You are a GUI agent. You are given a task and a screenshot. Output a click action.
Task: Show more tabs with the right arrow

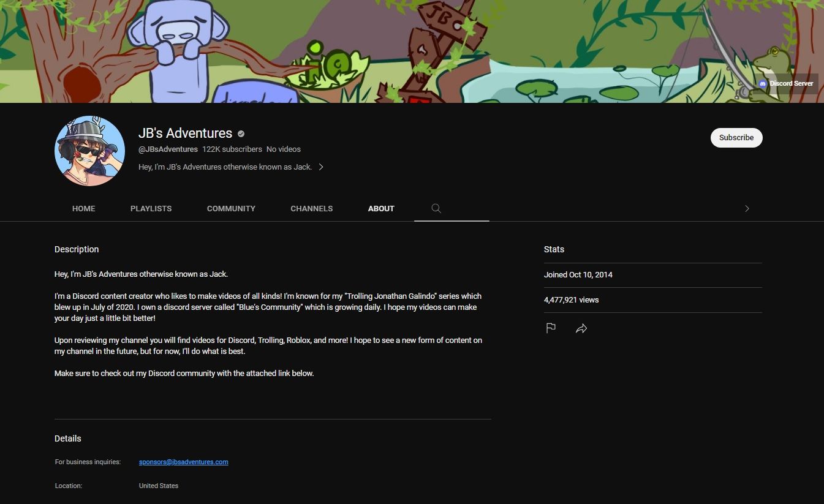tap(747, 208)
